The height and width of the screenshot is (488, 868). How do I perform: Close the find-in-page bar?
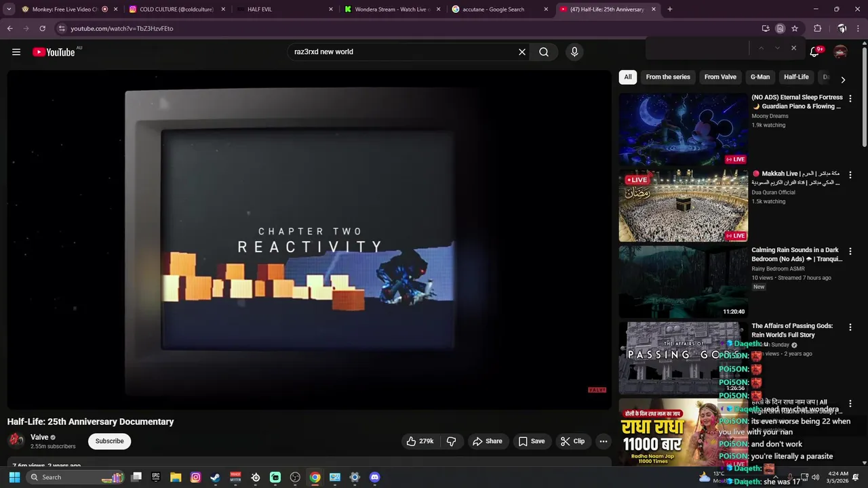(793, 48)
